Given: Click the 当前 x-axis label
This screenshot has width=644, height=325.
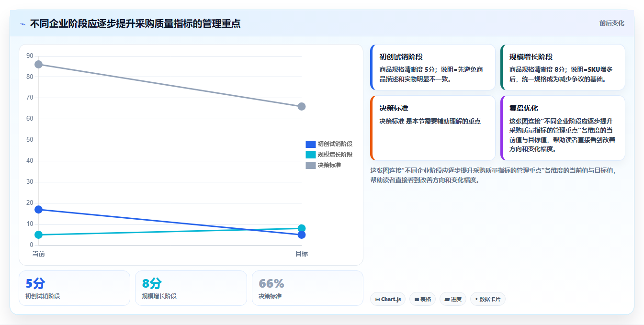Looking at the screenshot, I should 38,254.
